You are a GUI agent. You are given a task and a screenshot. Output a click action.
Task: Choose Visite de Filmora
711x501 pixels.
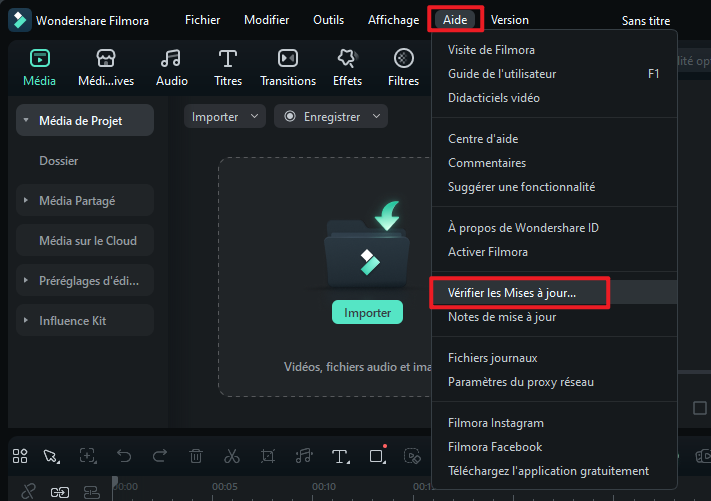coord(554,50)
